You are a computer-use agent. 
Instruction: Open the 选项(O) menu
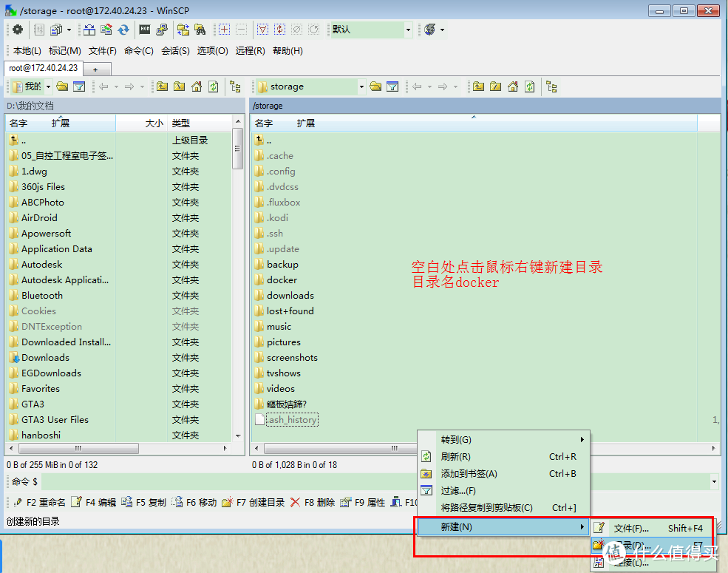212,50
